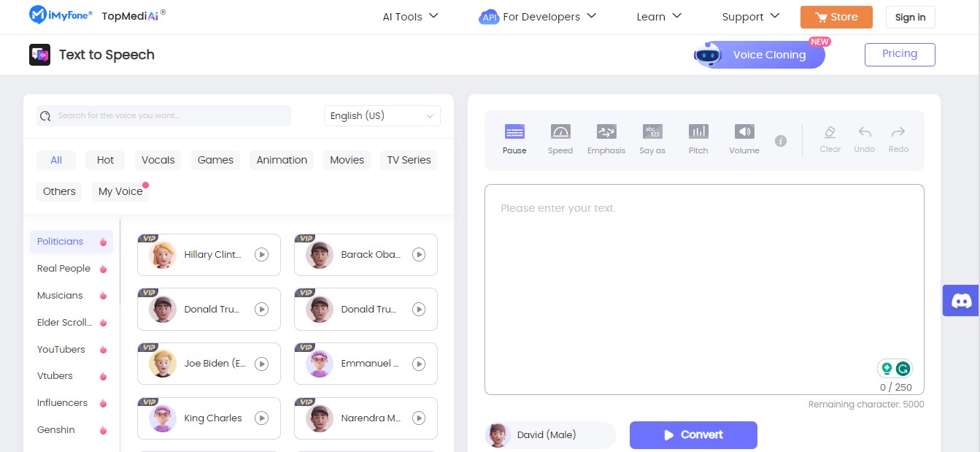
Task: Open the Elder Scroll... category
Action: pyautogui.click(x=72, y=323)
